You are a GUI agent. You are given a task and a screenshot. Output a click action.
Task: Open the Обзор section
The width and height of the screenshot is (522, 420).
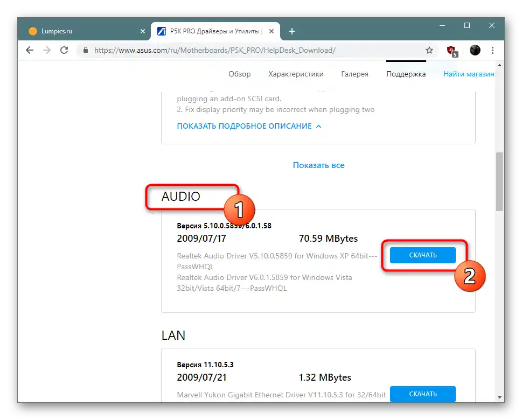click(239, 74)
